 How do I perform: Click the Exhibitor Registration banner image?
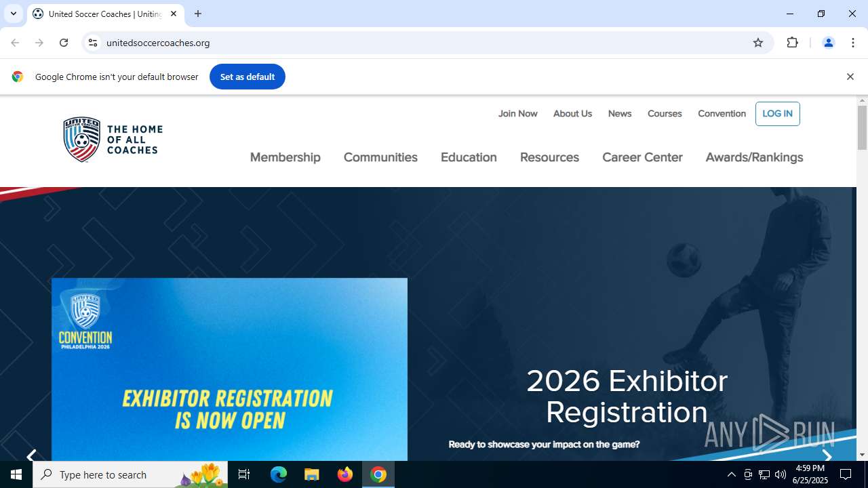point(229,369)
